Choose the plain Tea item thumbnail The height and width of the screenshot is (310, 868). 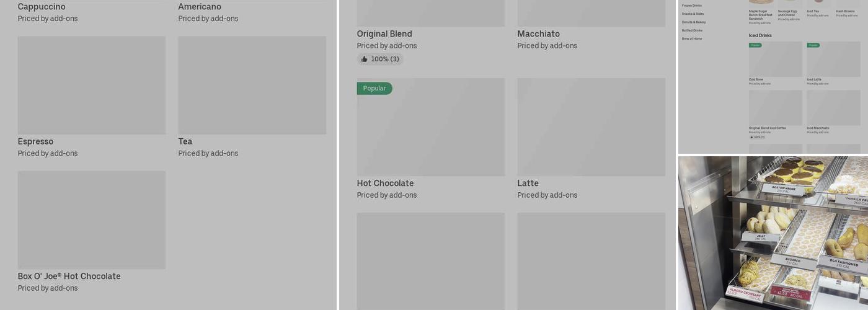[x=252, y=85]
